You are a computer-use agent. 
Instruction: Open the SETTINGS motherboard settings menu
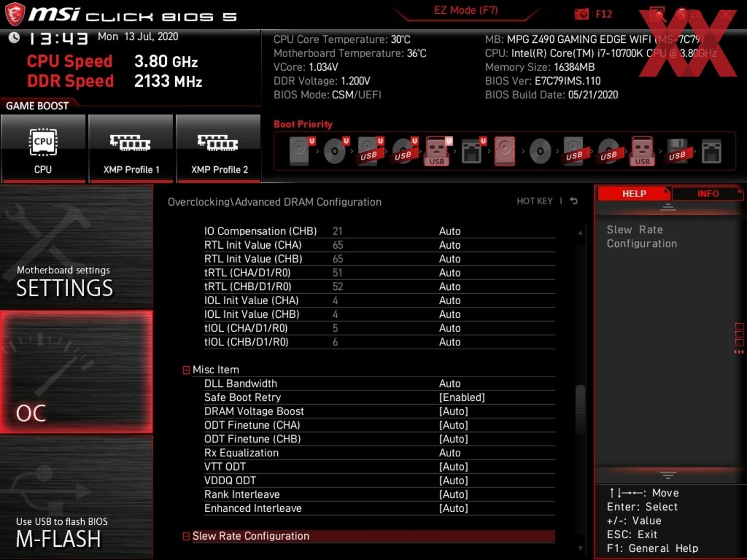(76, 248)
